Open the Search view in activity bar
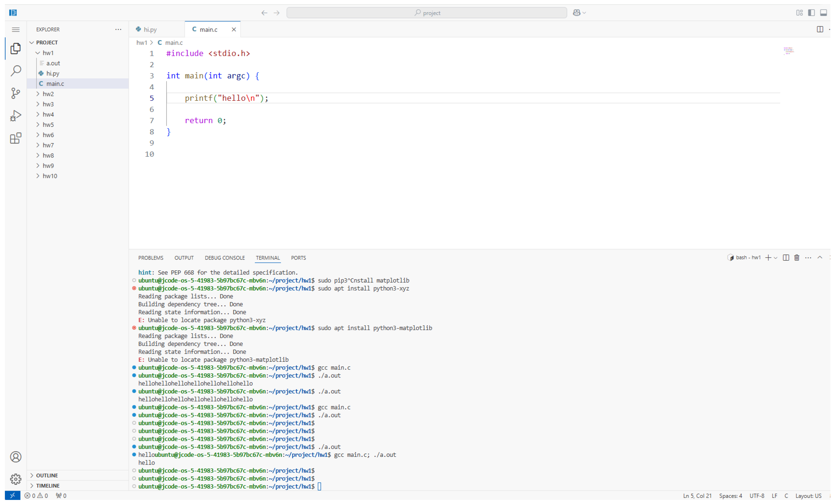This screenshot has height=504, width=835. (16, 71)
